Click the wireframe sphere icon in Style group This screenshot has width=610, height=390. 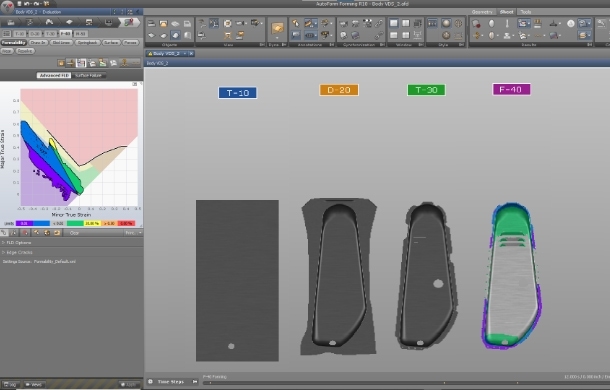pyautogui.click(x=458, y=23)
